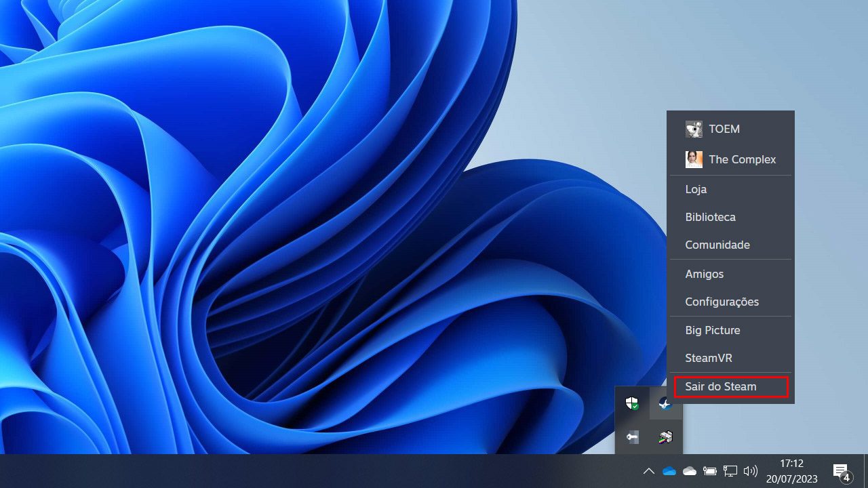Select Comunidade in the Steam menu
Screen dimensions: 868x488
point(730,245)
